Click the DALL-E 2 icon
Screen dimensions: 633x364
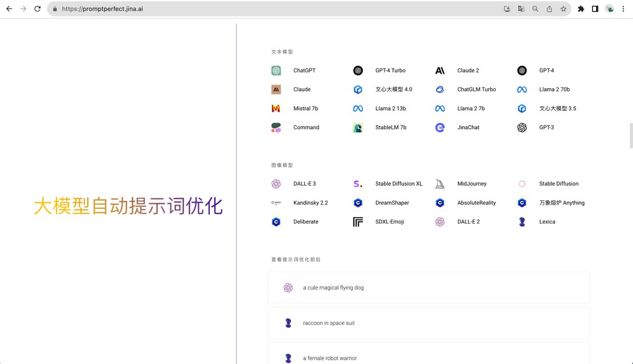[x=440, y=222]
